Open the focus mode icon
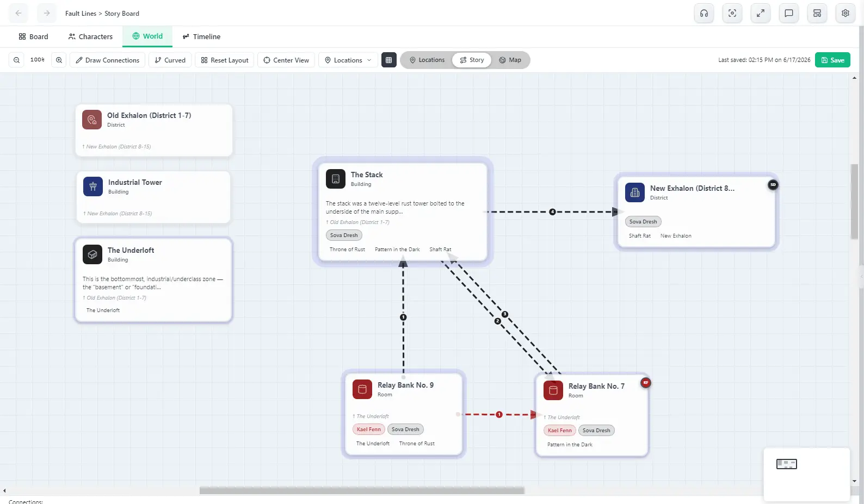The height and width of the screenshot is (504, 864). (732, 14)
